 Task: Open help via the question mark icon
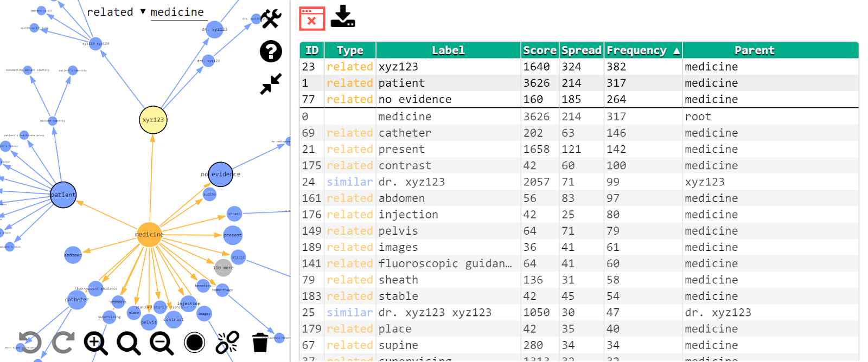tap(271, 51)
